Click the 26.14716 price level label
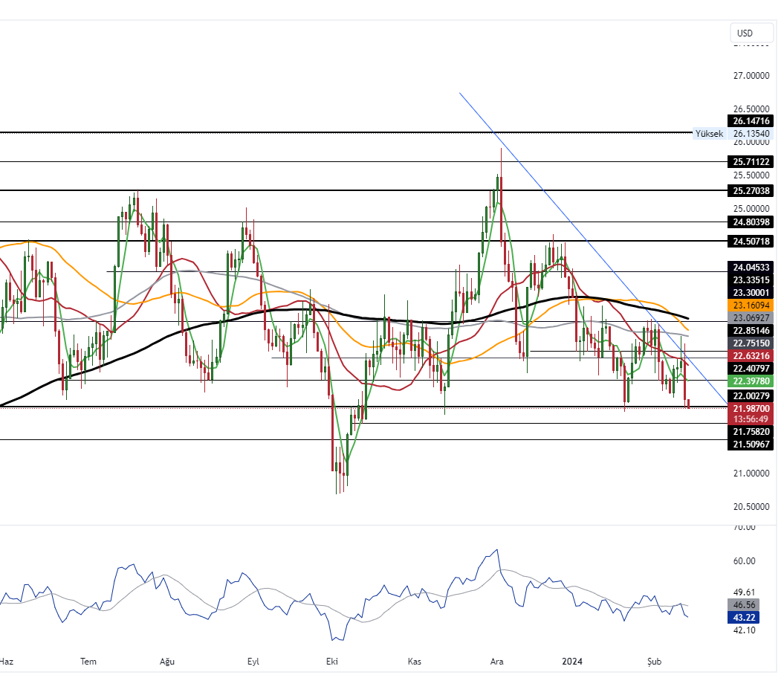Viewport: 784px width, 698px height. point(751,120)
